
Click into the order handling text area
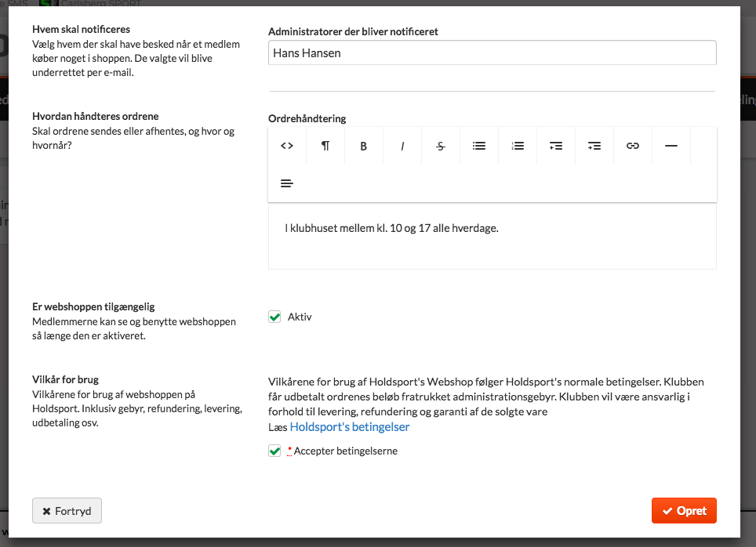click(492, 236)
